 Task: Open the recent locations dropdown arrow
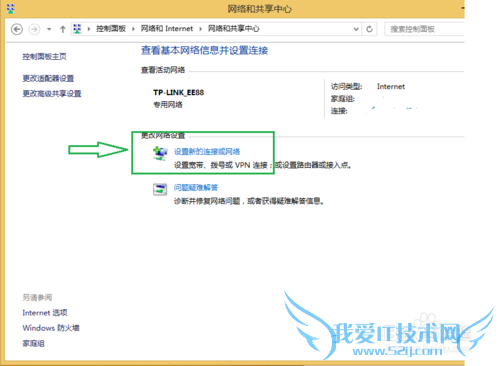(49, 29)
